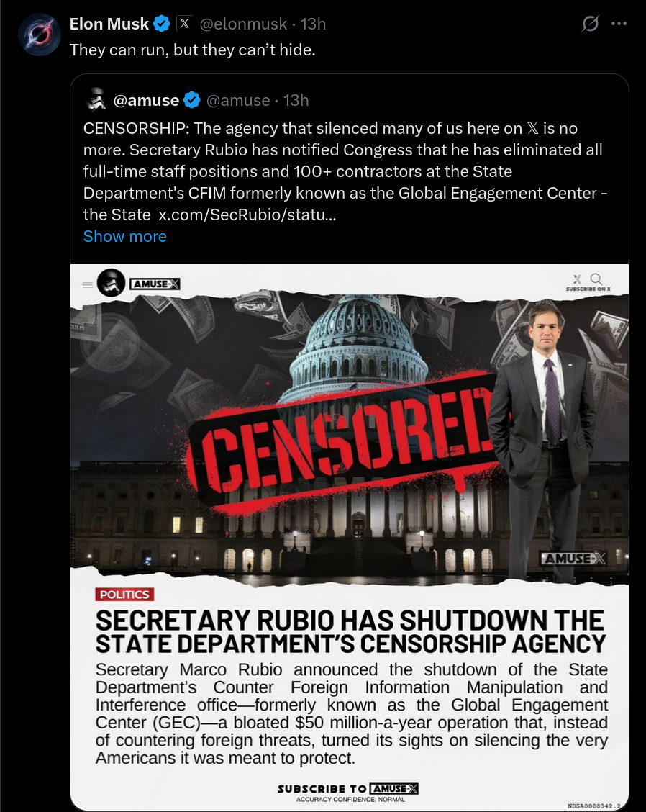
Task: Click the 13h timestamp on Elon's post
Action: [x=313, y=24]
